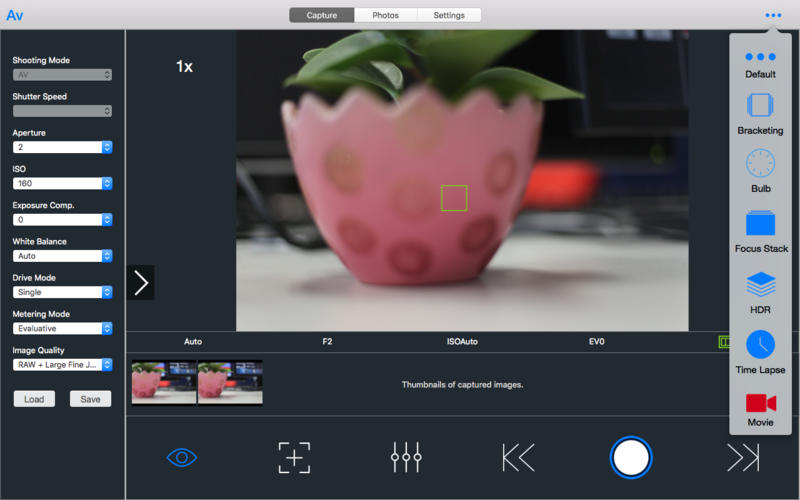The width and height of the screenshot is (800, 500).
Task: Select the Focus Stack mode
Action: pos(760,223)
